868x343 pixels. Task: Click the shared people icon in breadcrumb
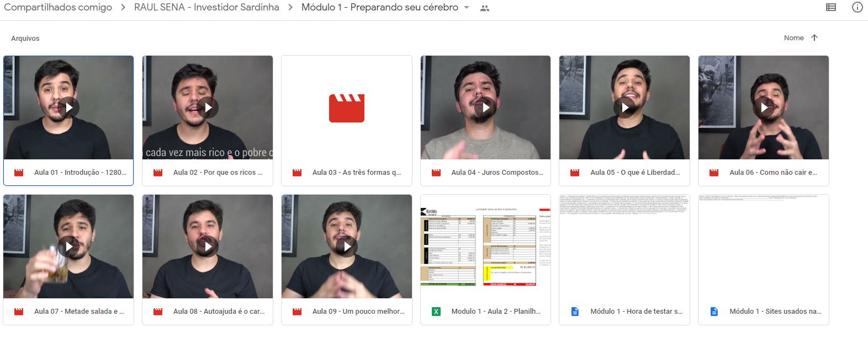(485, 8)
